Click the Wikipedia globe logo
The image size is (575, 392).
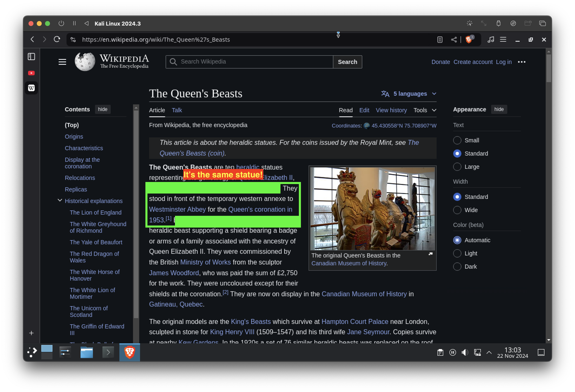[x=85, y=62]
